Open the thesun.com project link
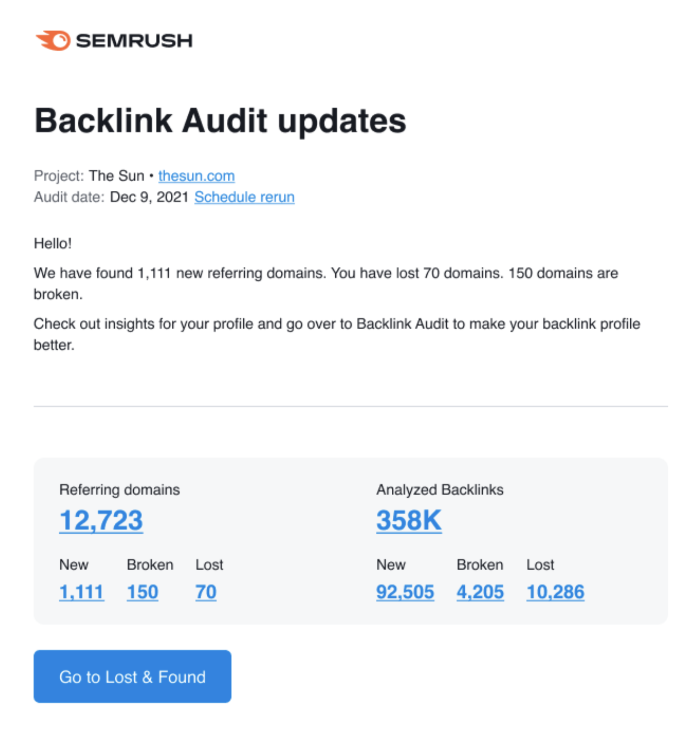The image size is (700, 742). pyautogui.click(x=196, y=176)
